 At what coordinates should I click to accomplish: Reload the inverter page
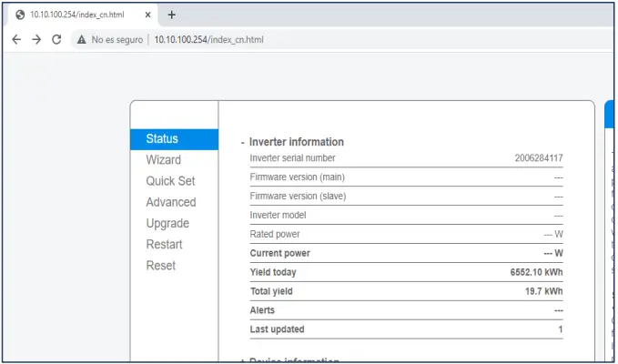click(x=56, y=40)
